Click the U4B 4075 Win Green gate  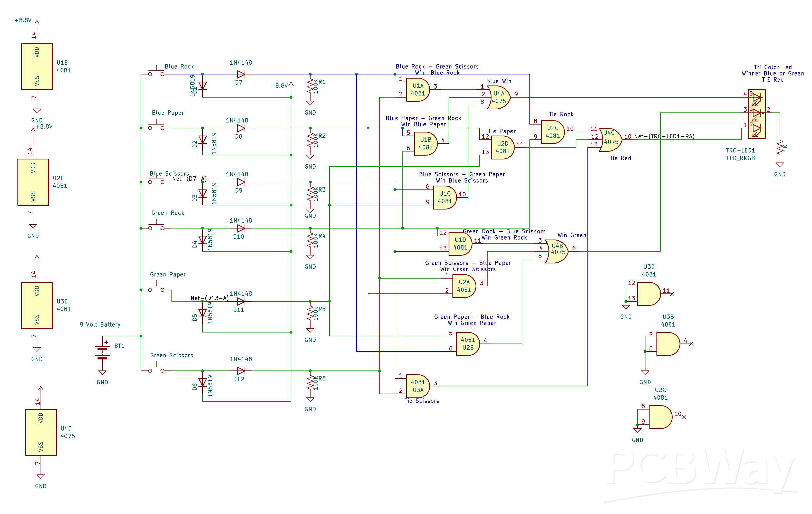(557, 251)
